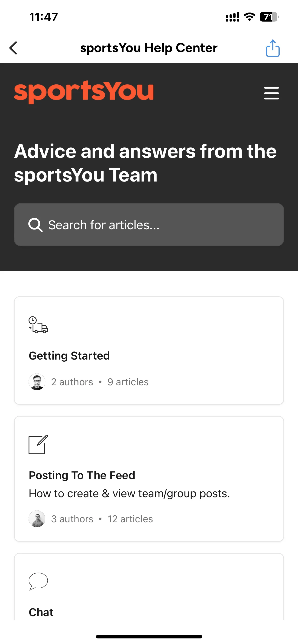This screenshot has height=644, width=298.
Task: Open the Chat collection
Action: (x=149, y=587)
